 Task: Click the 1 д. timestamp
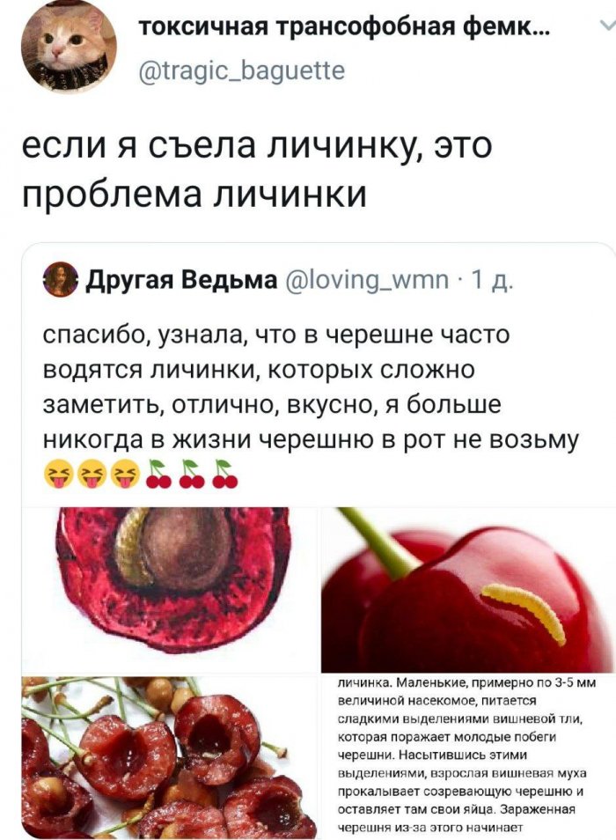pos(491,280)
